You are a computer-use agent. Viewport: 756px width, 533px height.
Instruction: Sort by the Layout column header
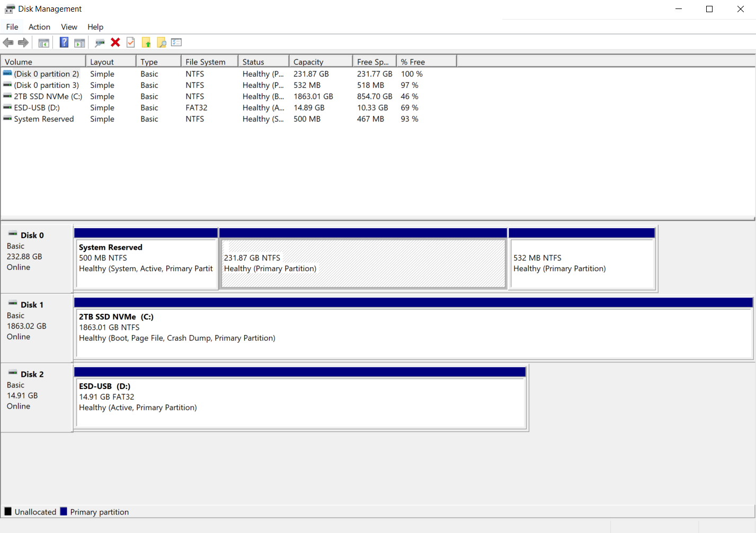click(111, 61)
